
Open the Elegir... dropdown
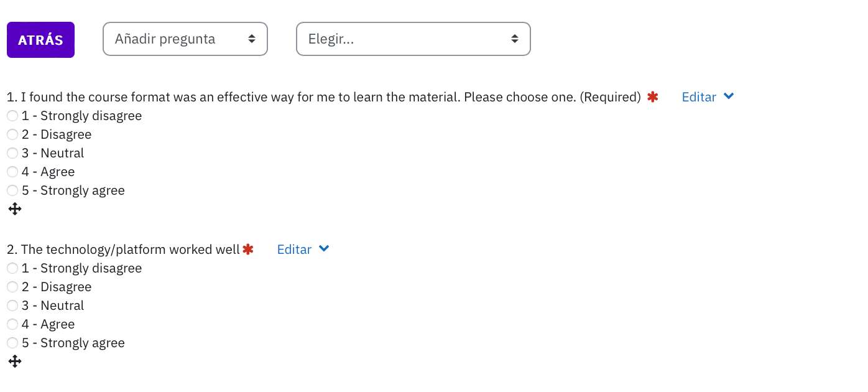pos(413,39)
